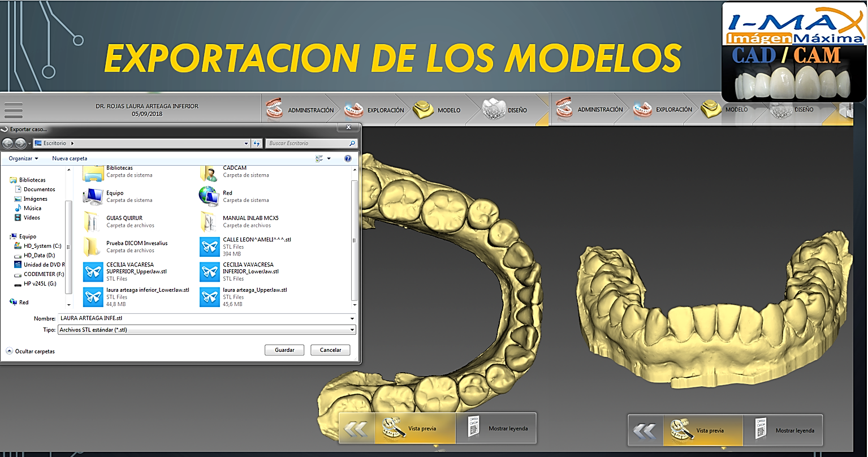The height and width of the screenshot is (457, 868).
Task: Open the Nombre filename dropdown arrow
Action: pyautogui.click(x=352, y=318)
